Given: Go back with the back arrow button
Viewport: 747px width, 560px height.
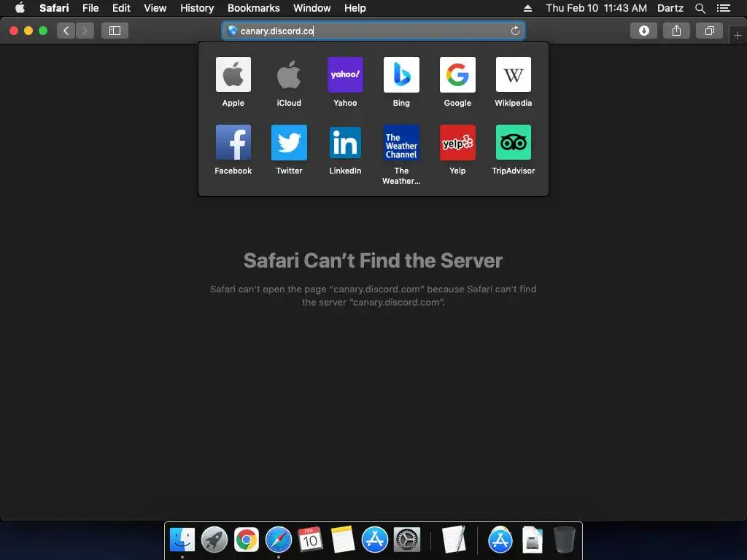Looking at the screenshot, I should (x=66, y=31).
